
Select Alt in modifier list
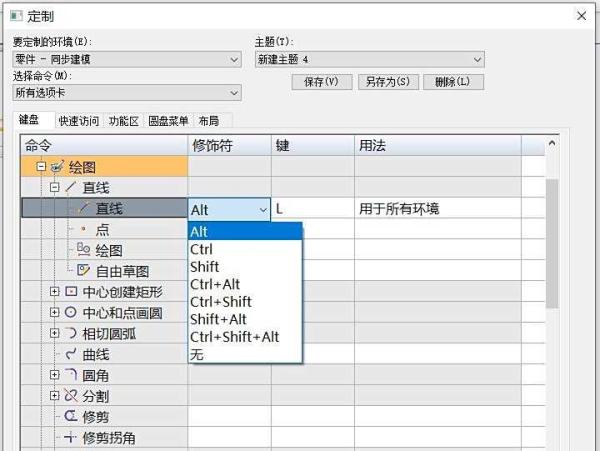(x=245, y=231)
